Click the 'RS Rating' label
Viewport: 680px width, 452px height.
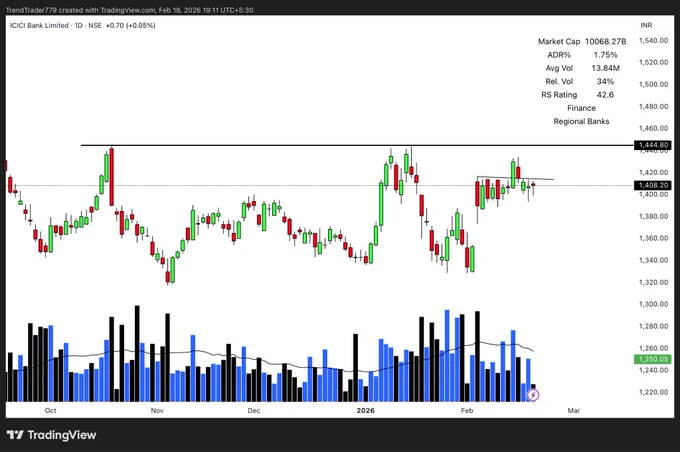pyautogui.click(x=559, y=95)
